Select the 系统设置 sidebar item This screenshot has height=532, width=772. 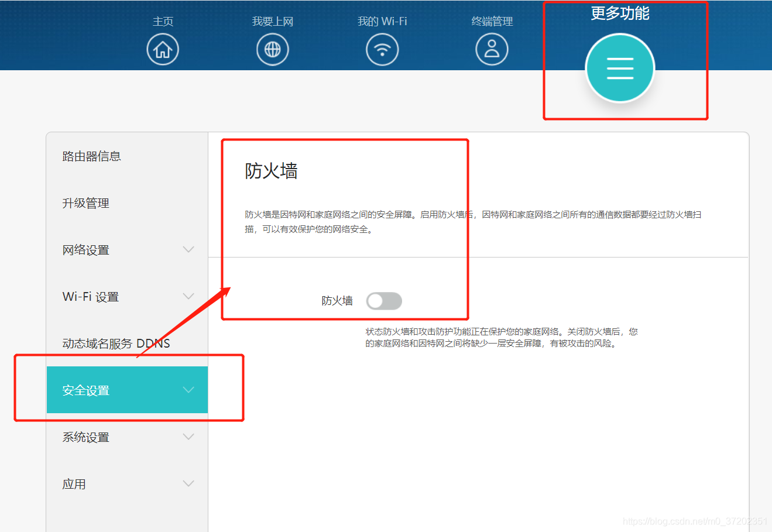[x=127, y=437]
